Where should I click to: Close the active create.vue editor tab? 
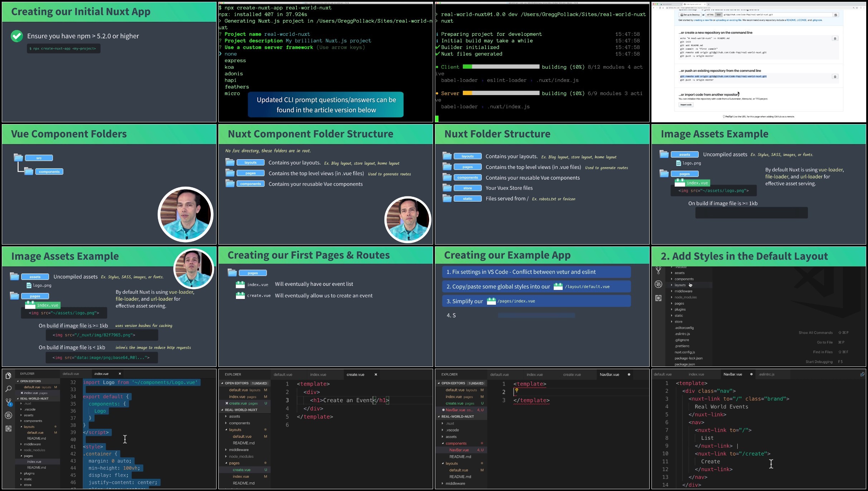(x=376, y=374)
